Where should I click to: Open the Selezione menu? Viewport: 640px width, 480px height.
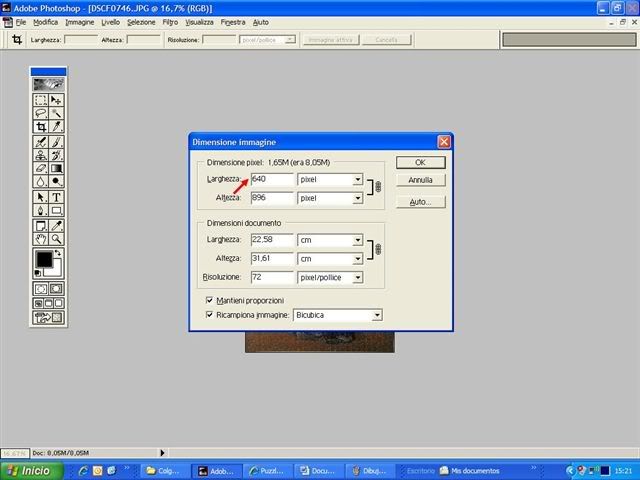141,22
